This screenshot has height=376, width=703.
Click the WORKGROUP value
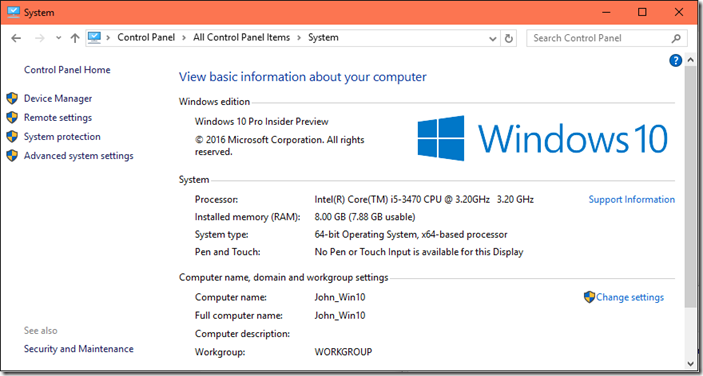tap(343, 352)
